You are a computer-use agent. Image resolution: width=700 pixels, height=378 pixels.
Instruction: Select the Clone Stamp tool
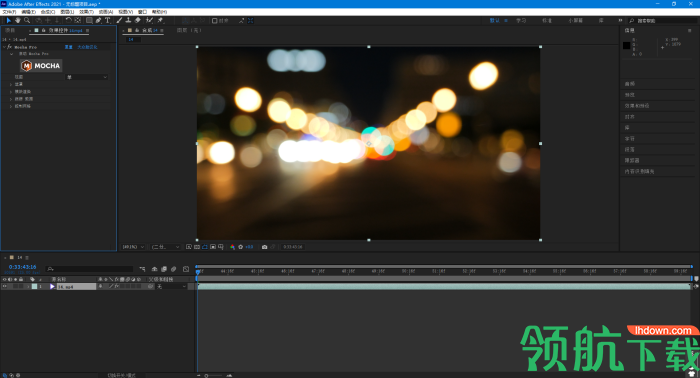[x=128, y=21]
